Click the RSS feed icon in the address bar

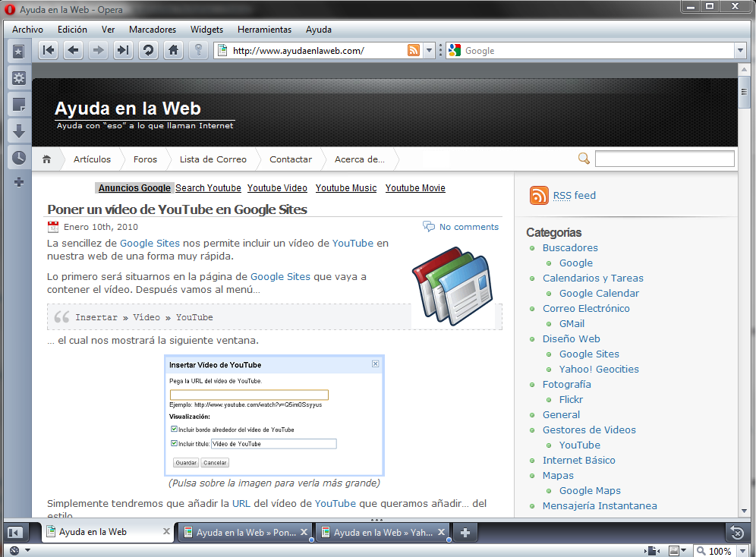point(413,50)
